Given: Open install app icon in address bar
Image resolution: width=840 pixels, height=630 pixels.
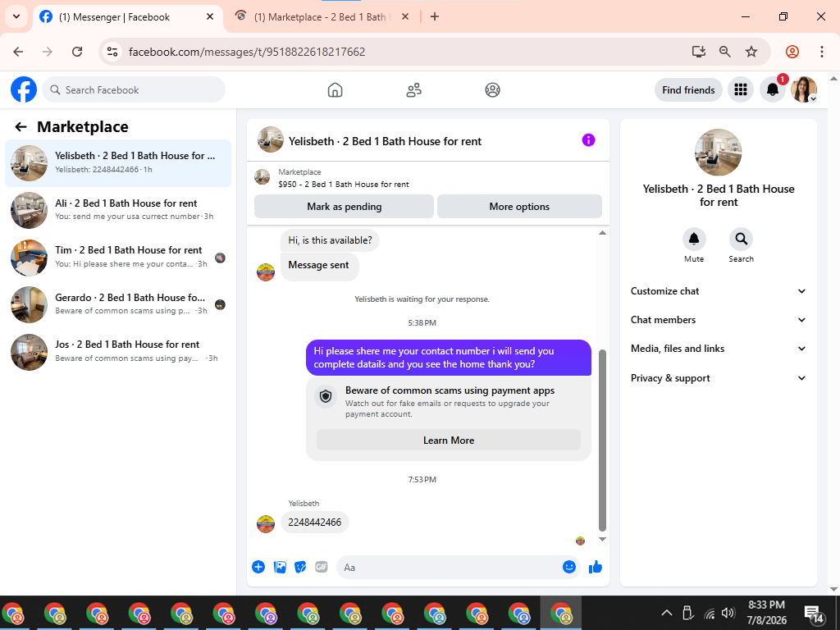Looking at the screenshot, I should click(x=698, y=52).
